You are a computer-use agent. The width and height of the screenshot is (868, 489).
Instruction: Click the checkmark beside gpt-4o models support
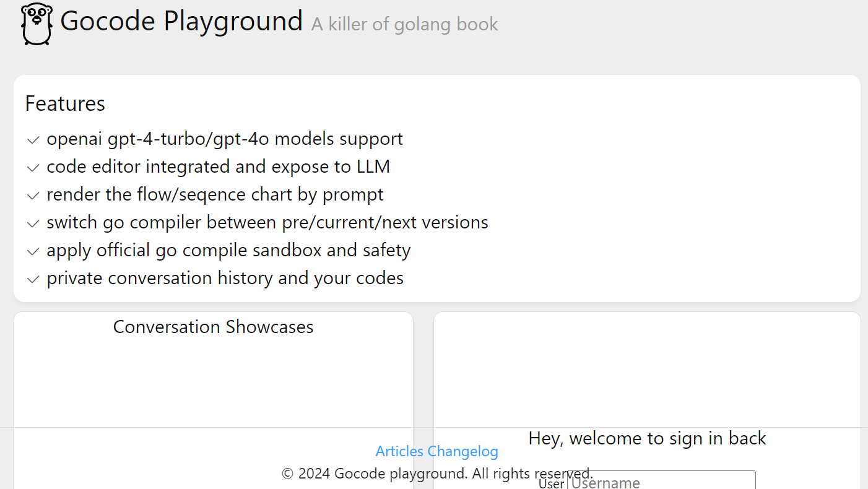[x=32, y=140]
